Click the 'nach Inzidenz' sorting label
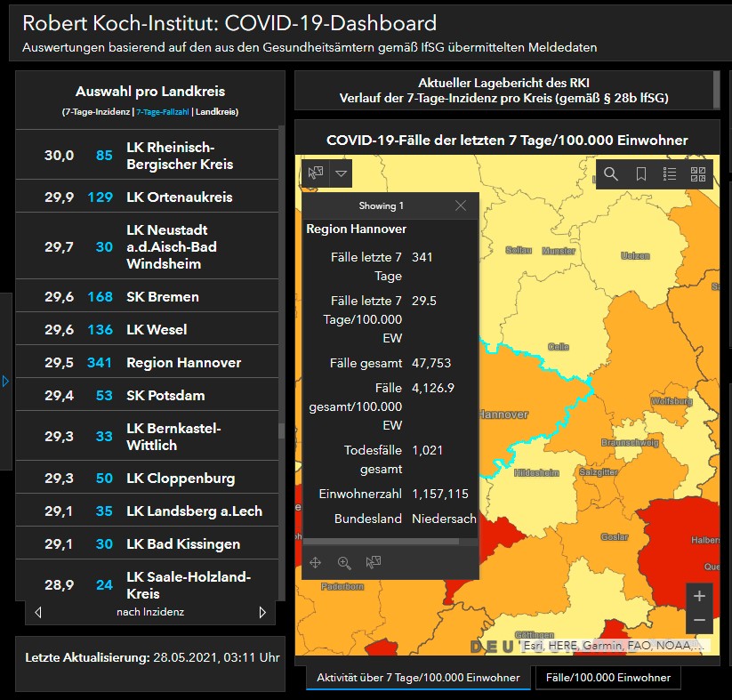Image resolution: width=732 pixels, height=700 pixels. tap(150, 612)
